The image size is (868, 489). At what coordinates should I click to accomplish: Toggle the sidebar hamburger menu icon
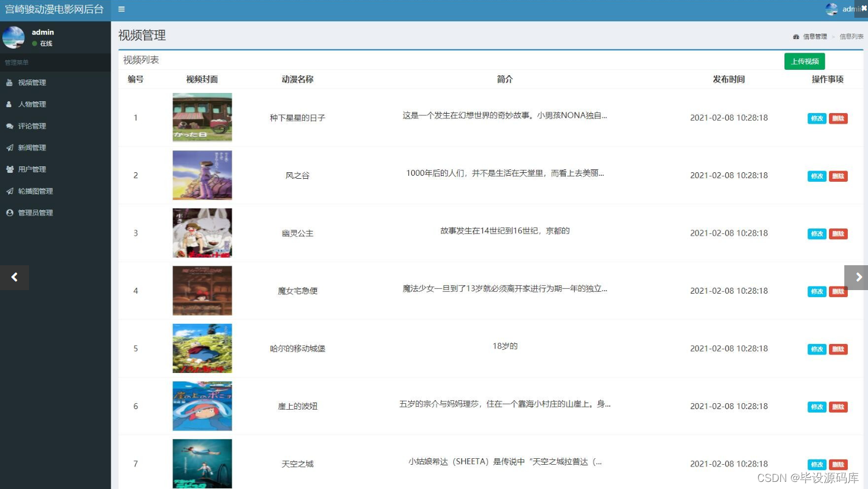121,9
